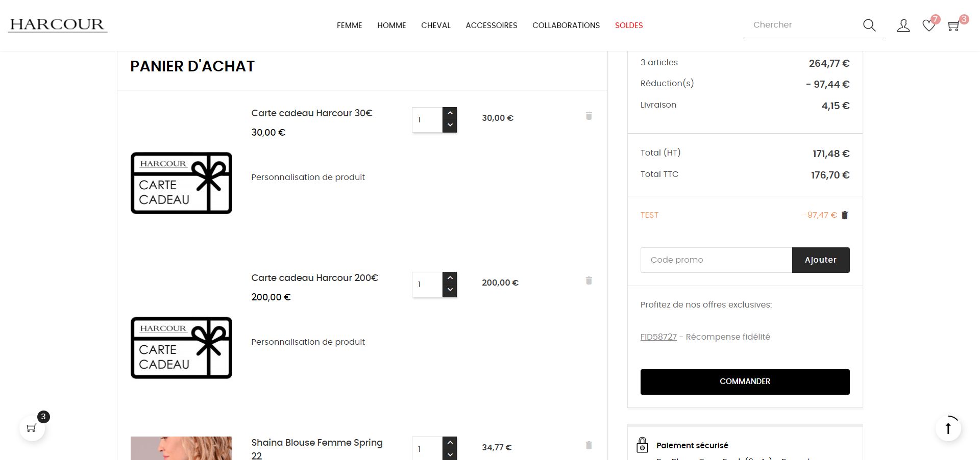Click the secure payment lock icon
Screen dimensions: 980x460
(643, 445)
